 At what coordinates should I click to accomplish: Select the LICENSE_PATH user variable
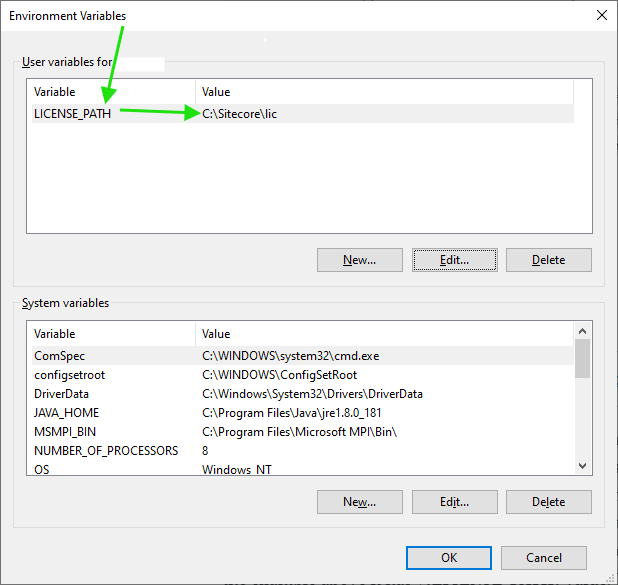[72, 113]
